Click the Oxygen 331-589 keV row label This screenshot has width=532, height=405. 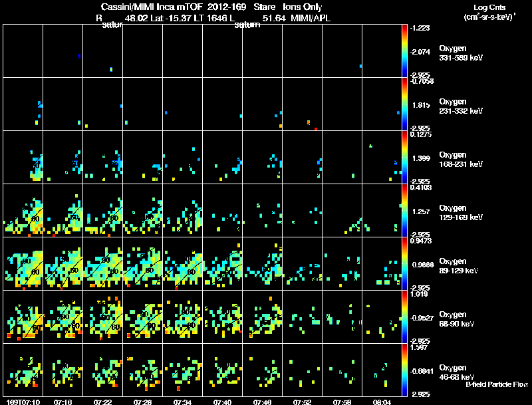461,53
